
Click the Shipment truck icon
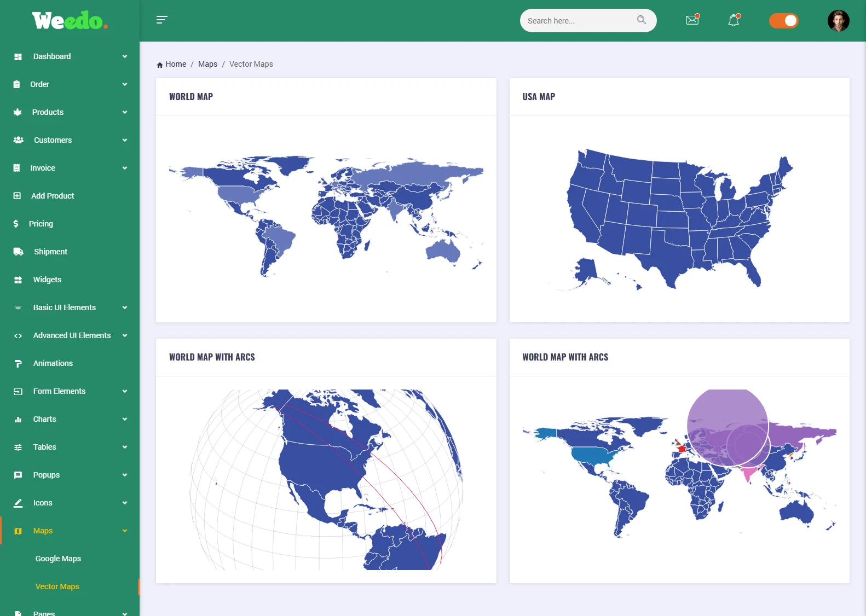[18, 252]
